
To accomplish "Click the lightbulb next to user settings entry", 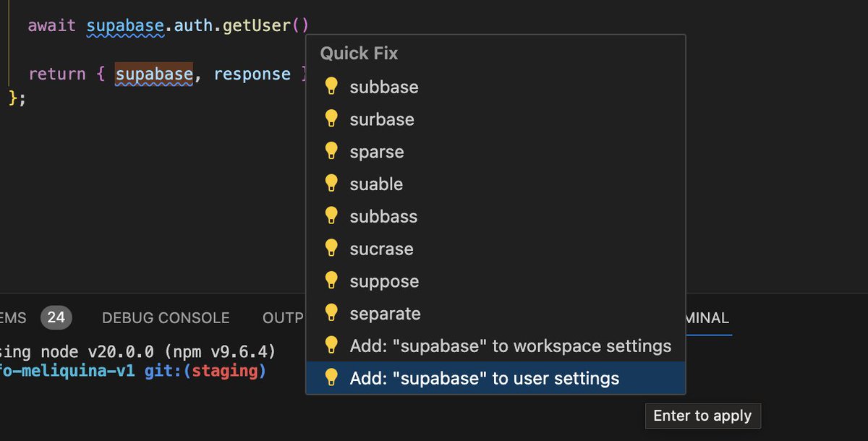I will pos(331,377).
